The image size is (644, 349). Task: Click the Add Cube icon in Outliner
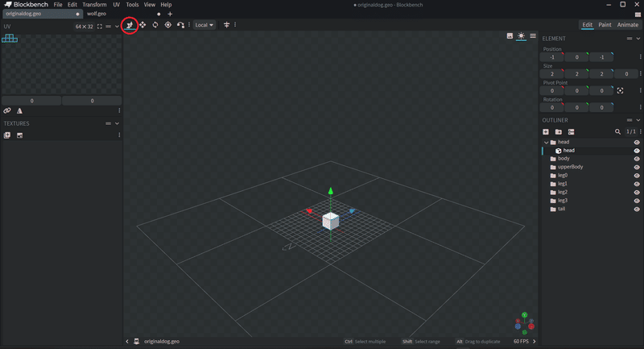[546, 132]
